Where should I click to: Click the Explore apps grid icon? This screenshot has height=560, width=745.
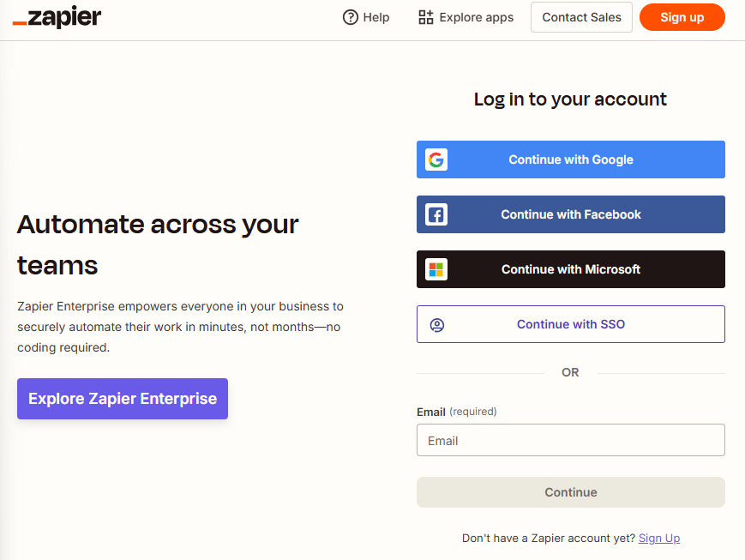tap(424, 17)
